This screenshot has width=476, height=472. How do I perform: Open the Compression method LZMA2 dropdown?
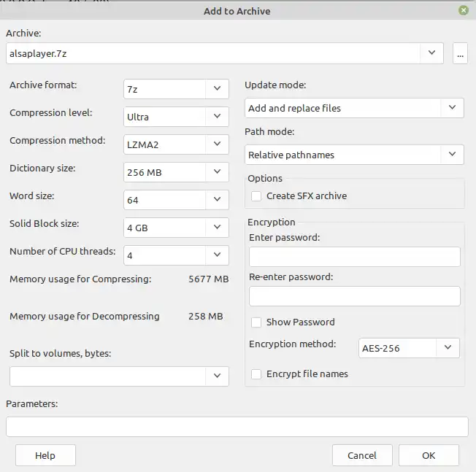click(x=217, y=144)
